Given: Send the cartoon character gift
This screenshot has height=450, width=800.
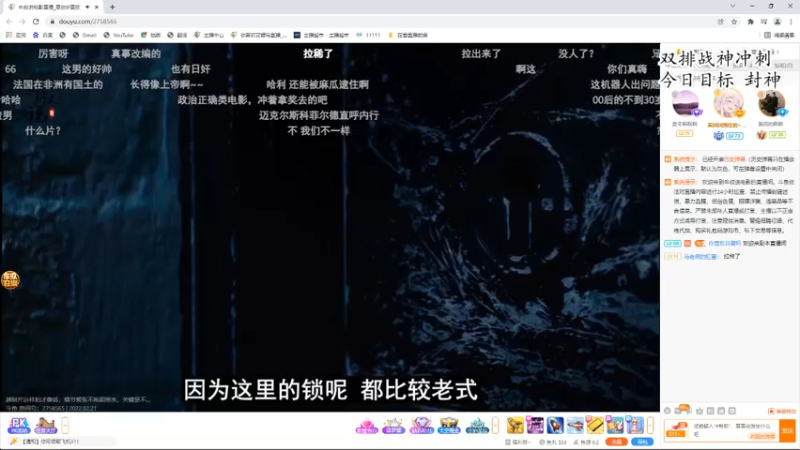Looking at the screenshot, I should coord(635,425).
